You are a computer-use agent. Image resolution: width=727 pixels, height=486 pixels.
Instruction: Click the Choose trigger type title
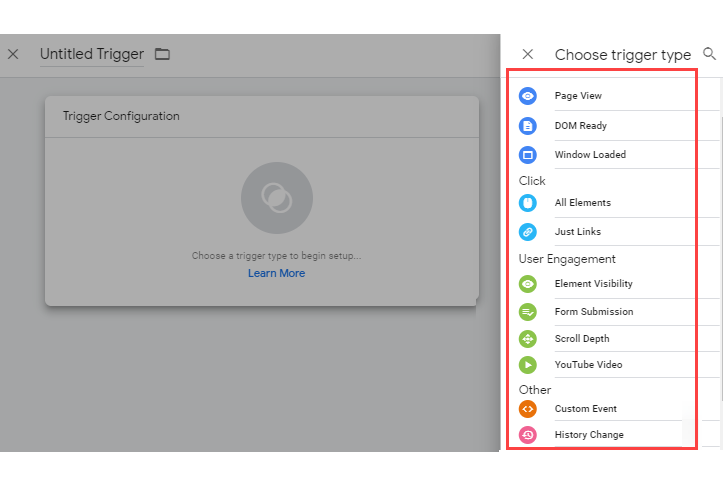tap(623, 55)
